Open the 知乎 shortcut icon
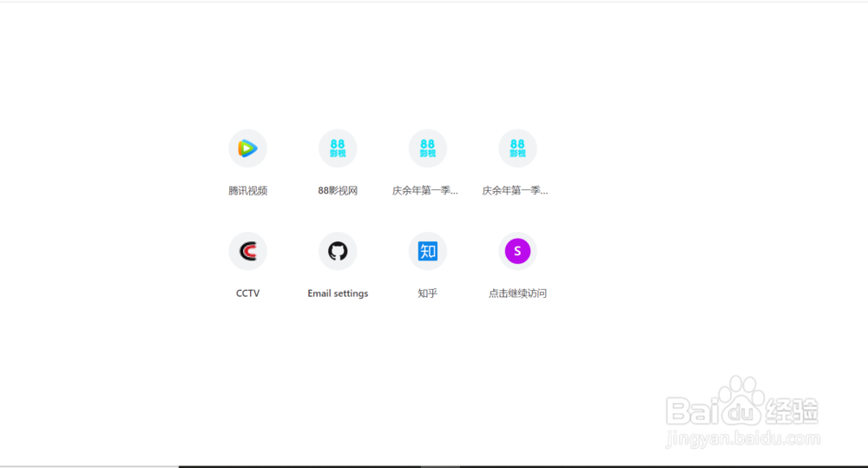 coord(427,251)
